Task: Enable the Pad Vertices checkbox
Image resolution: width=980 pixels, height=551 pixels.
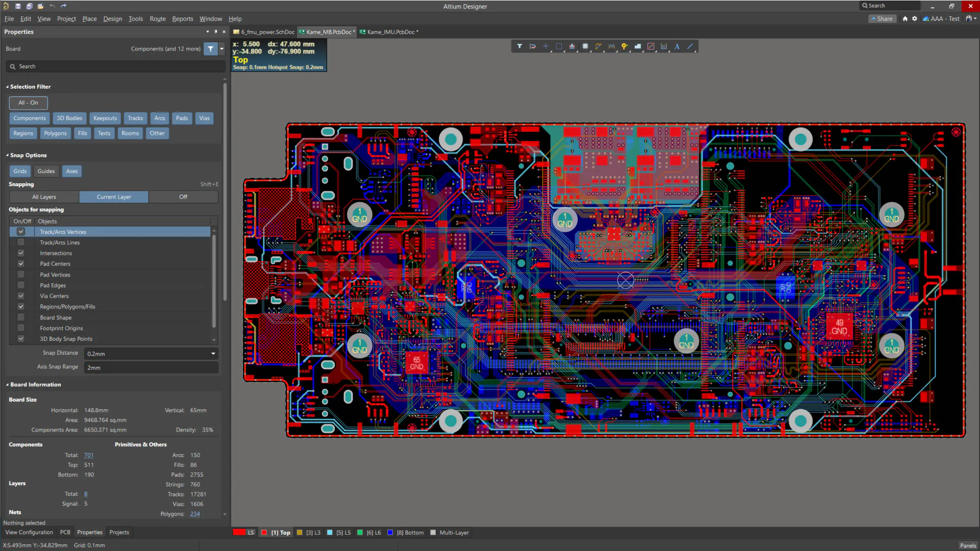Action: pyautogui.click(x=21, y=274)
